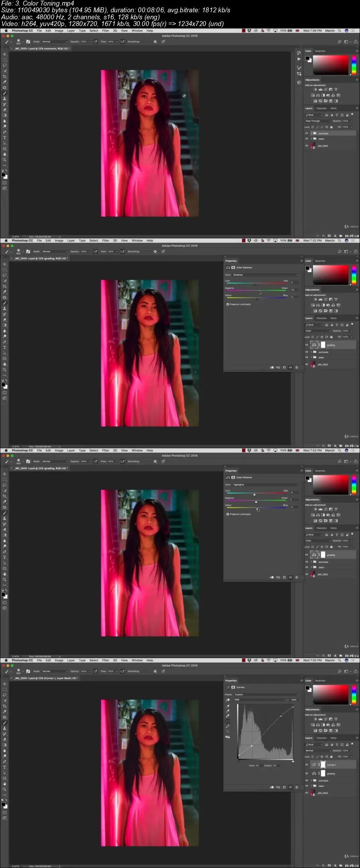Add Levels adjustment in 7:49 PM frame
The width and height of the screenshot is (360, 868).
320,89
